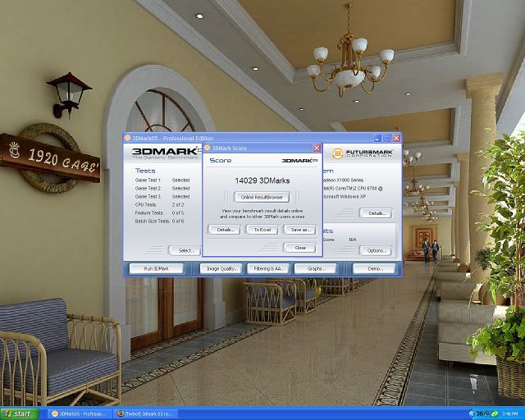
Task: Open the Graphs button in main window
Action: [x=315, y=268]
